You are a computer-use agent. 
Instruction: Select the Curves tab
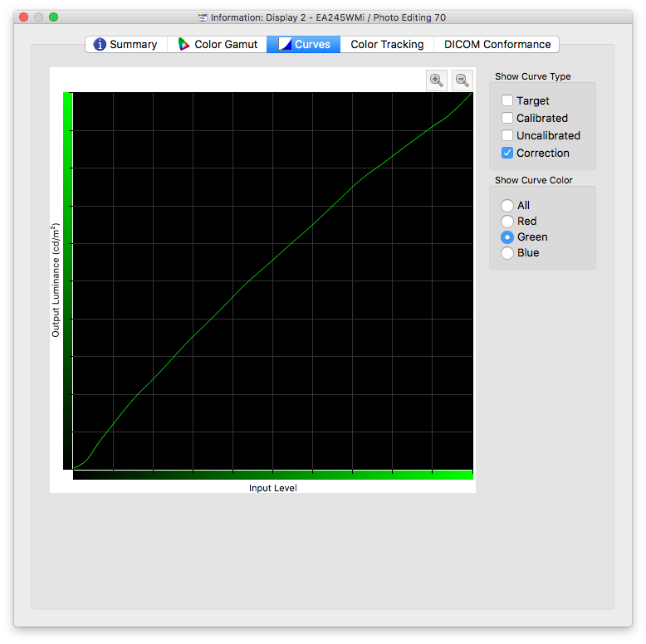304,44
